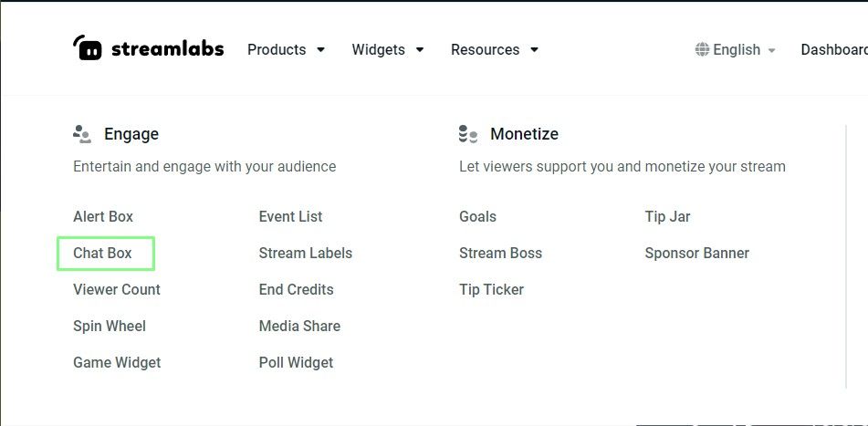Go to Media Share widget
Screen dimensions: 868x426
(x=299, y=327)
